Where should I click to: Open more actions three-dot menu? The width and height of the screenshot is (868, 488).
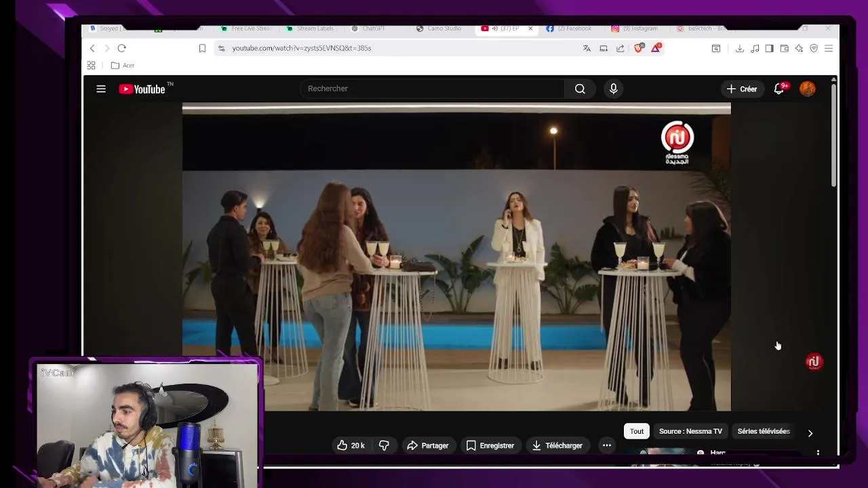607,445
